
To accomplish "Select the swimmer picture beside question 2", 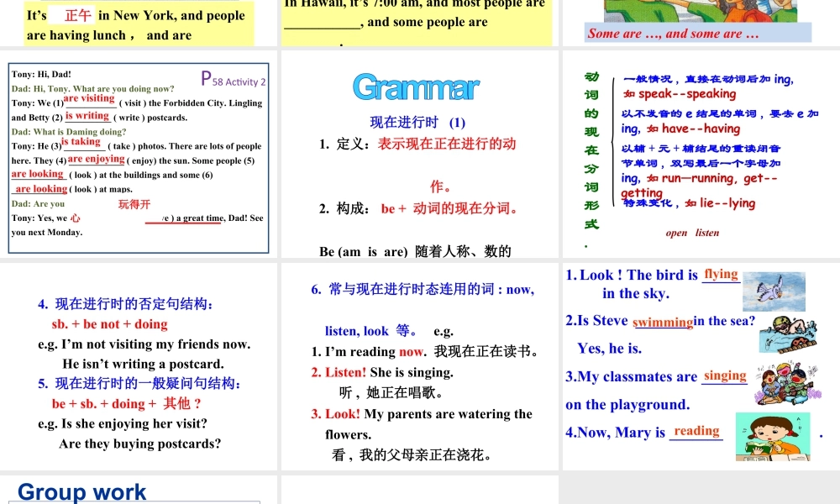I will pyautogui.click(x=790, y=333).
